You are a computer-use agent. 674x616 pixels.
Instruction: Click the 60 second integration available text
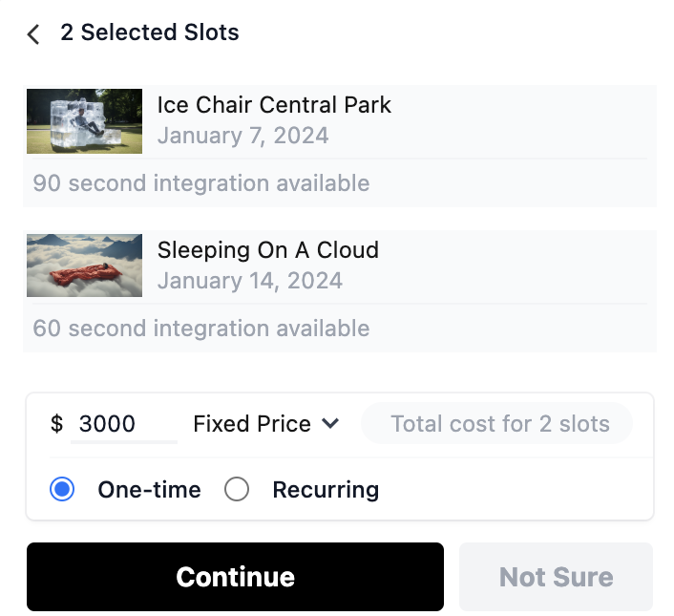tap(200, 329)
